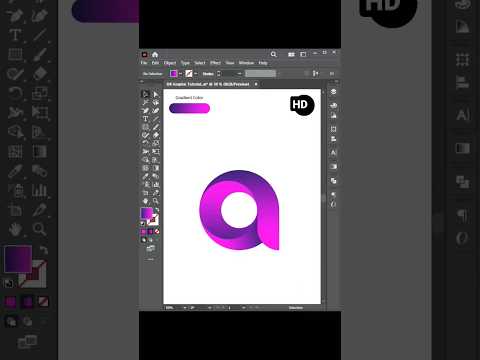
Task: Open the control bar panel menu
Action: coord(332,74)
